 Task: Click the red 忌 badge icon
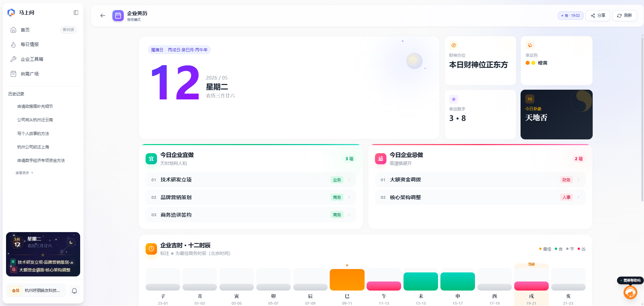[381, 159]
